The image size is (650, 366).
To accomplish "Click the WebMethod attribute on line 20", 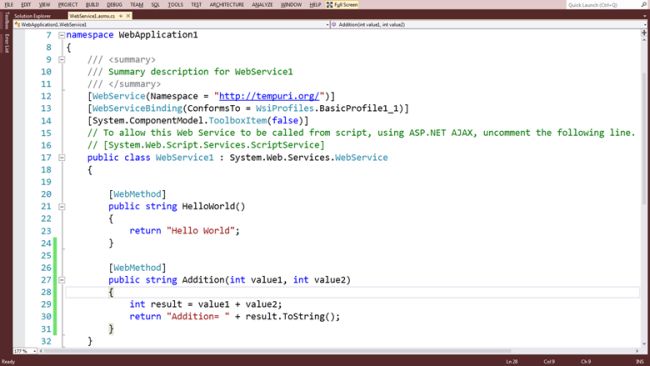I will point(137,194).
